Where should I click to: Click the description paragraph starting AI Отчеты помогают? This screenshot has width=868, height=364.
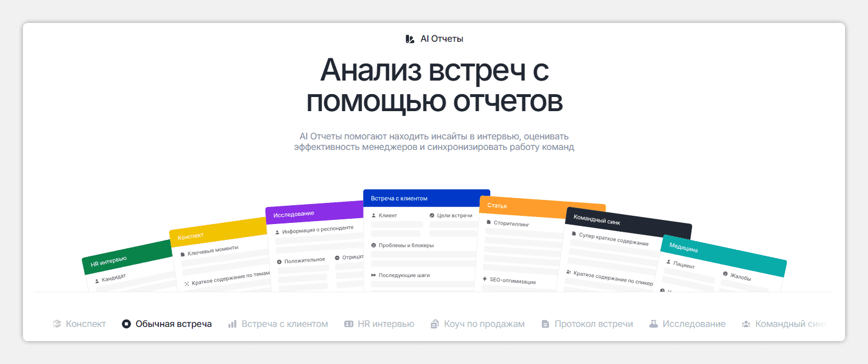coord(434,142)
